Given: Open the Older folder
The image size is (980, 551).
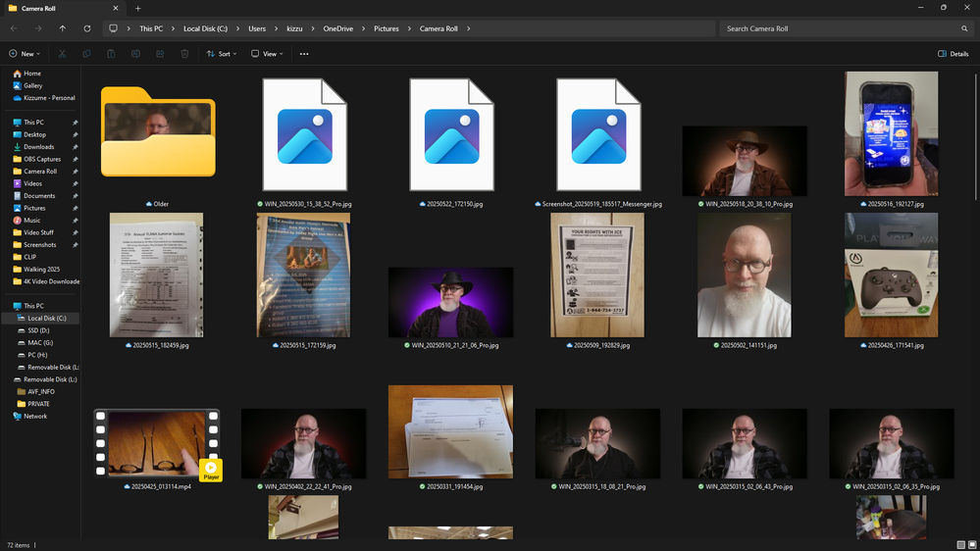Looking at the screenshot, I should [157, 134].
